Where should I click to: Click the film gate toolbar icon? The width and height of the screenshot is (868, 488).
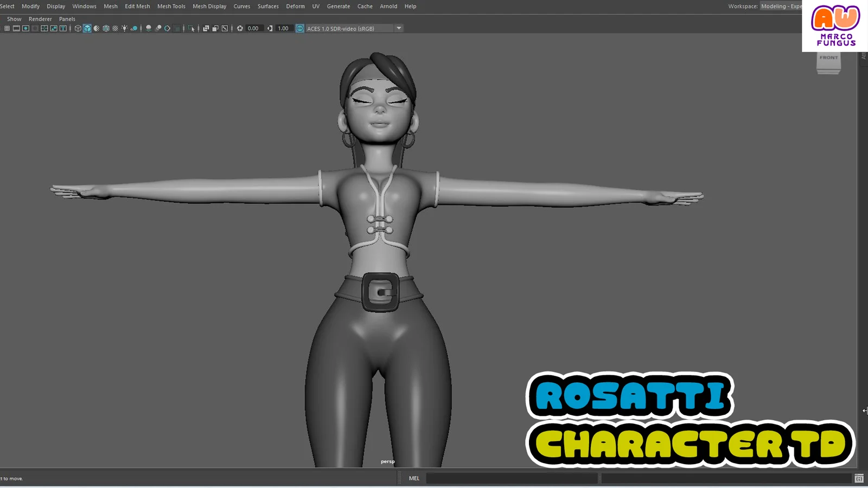(x=16, y=28)
